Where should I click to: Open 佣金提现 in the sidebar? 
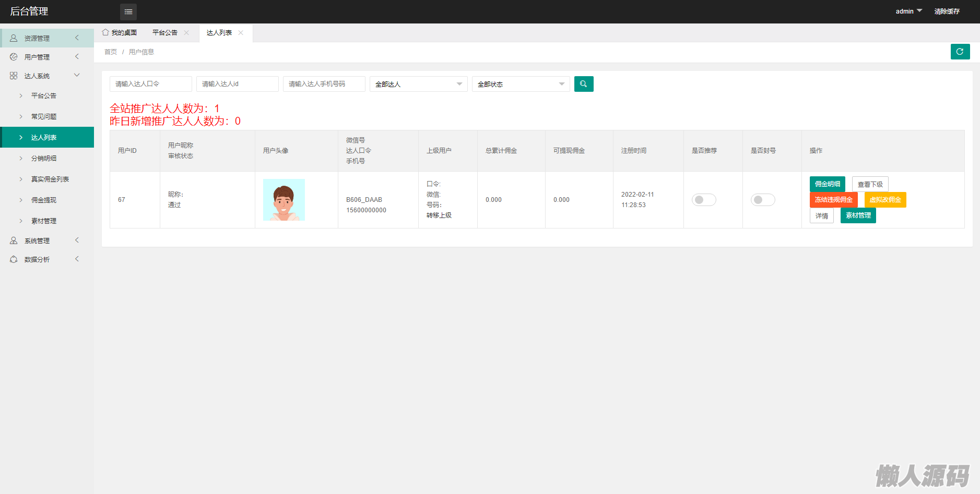click(x=44, y=200)
